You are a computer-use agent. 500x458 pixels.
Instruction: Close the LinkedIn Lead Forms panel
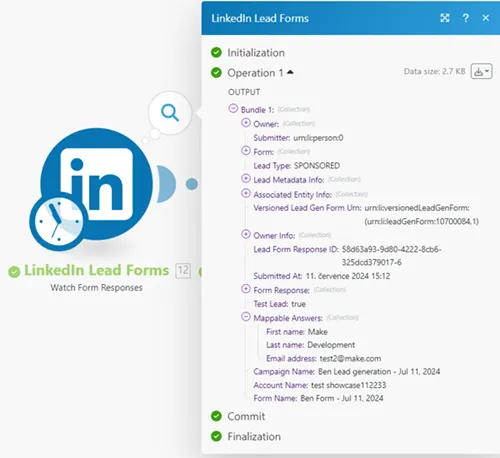(x=486, y=18)
